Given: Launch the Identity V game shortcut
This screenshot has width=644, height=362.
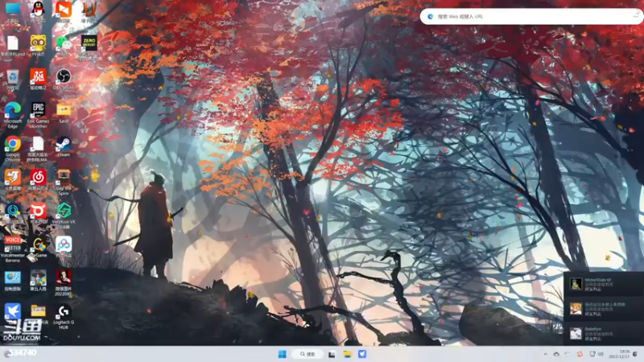Looking at the screenshot, I should coord(38,281).
